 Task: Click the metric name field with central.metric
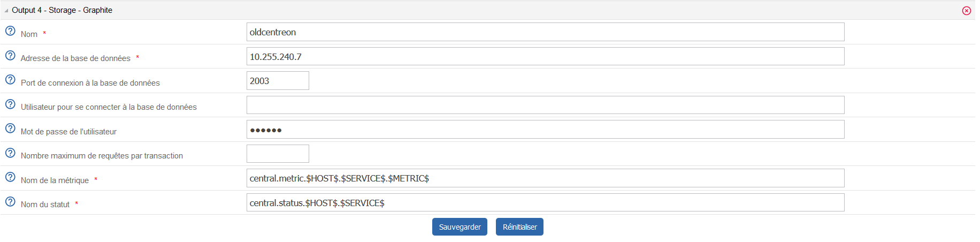tap(546, 178)
